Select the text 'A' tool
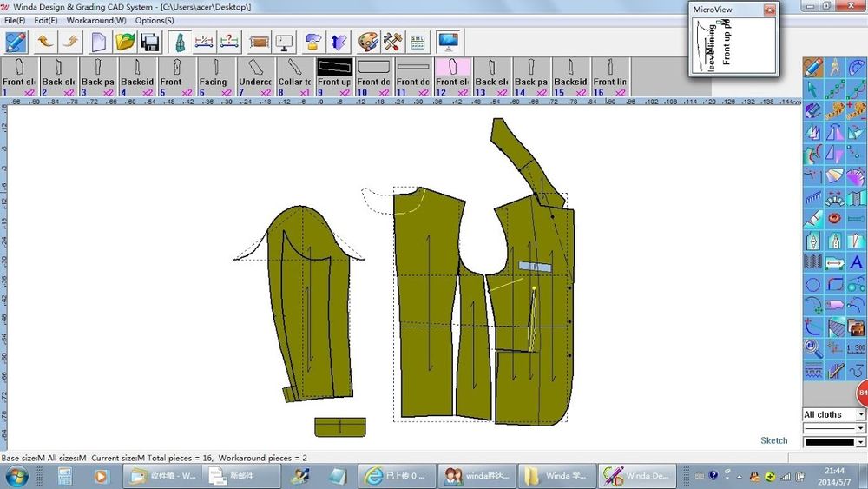Screen dimensions: 868x489 (857, 262)
